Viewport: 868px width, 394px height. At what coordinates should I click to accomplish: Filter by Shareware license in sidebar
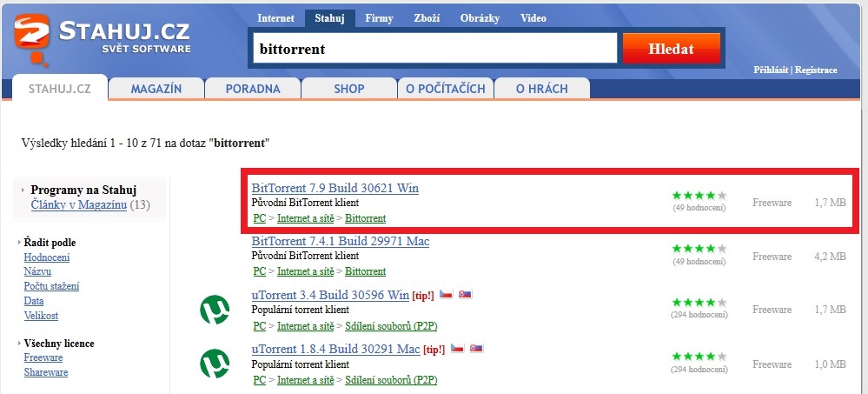pyautogui.click(x=46, y=372)
